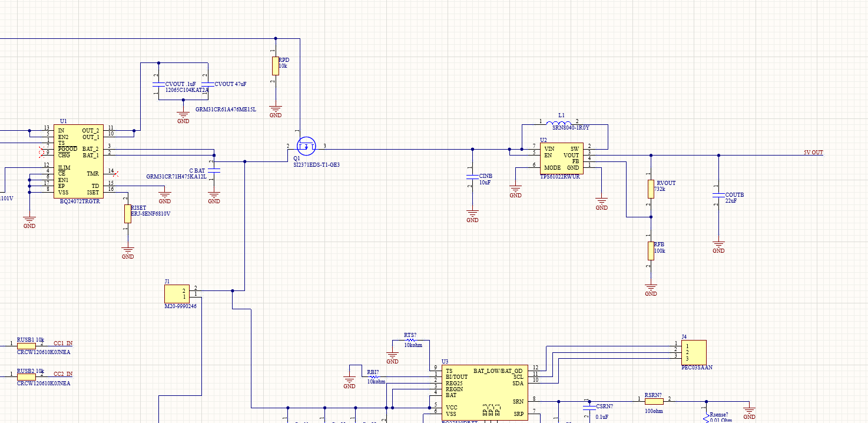Select the GND symbol under the CVOUT capacitors
Viewport: 868px width, 423px height.
click(183, 117)
